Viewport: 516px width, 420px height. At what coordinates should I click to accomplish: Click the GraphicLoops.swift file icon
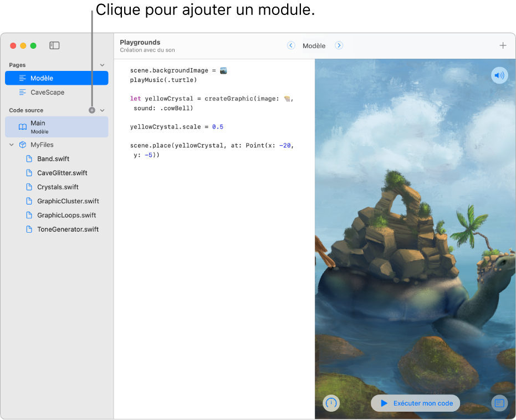tap(29, 215)
